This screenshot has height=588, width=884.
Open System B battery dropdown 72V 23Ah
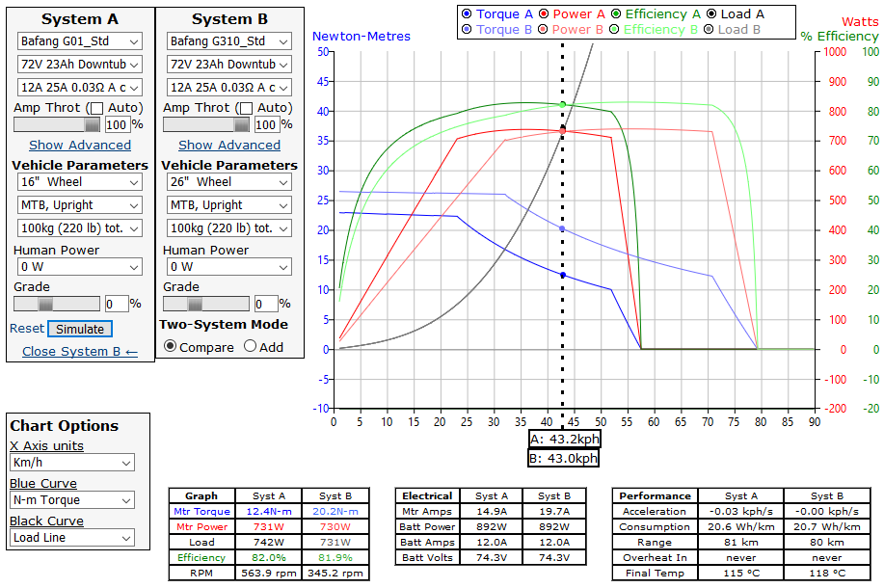tap(228, 65)
